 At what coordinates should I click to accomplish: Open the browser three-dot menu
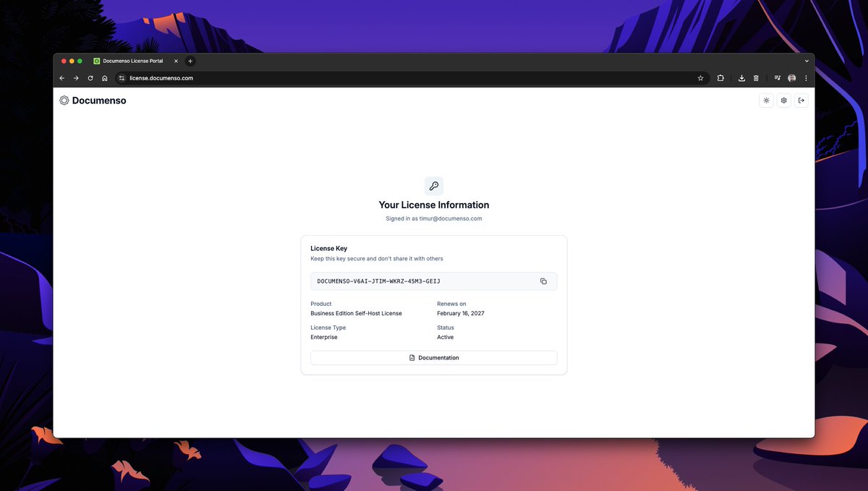click(806, 78)
